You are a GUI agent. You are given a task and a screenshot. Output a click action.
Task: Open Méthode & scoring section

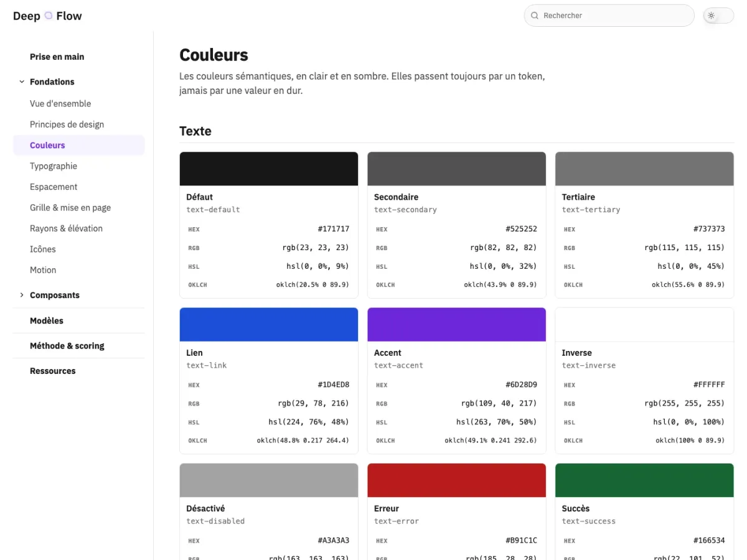(67, 346)
